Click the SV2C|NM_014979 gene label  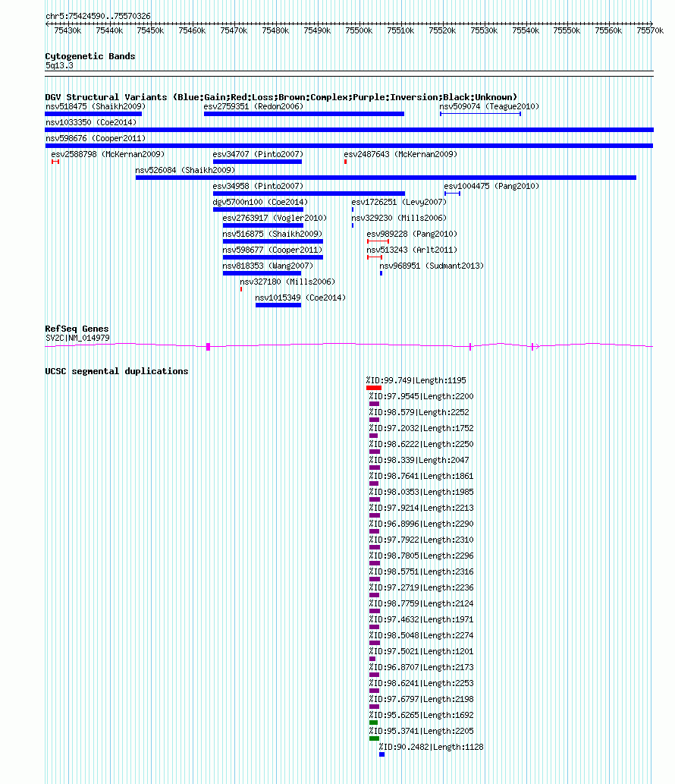[77, 338]
